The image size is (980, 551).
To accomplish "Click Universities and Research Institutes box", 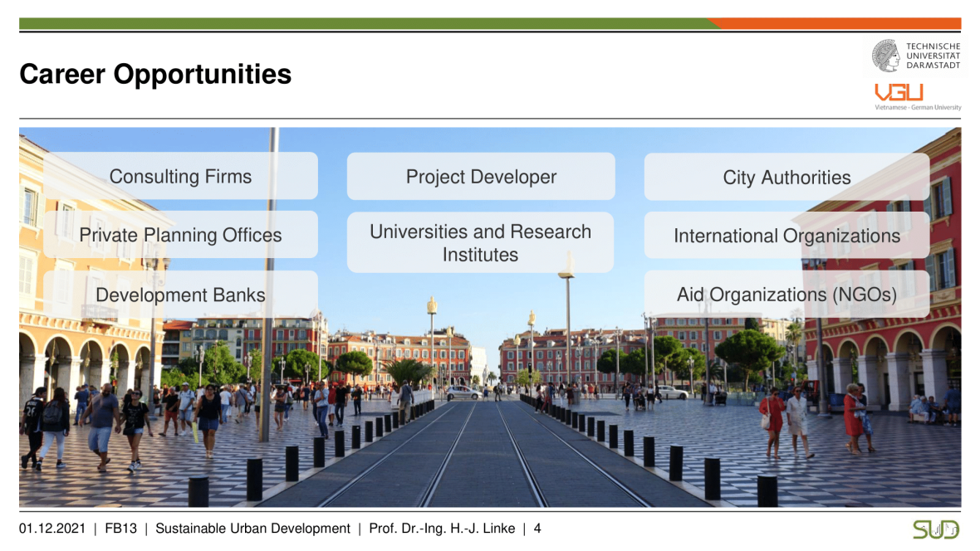I will click(x=480, y=243).
